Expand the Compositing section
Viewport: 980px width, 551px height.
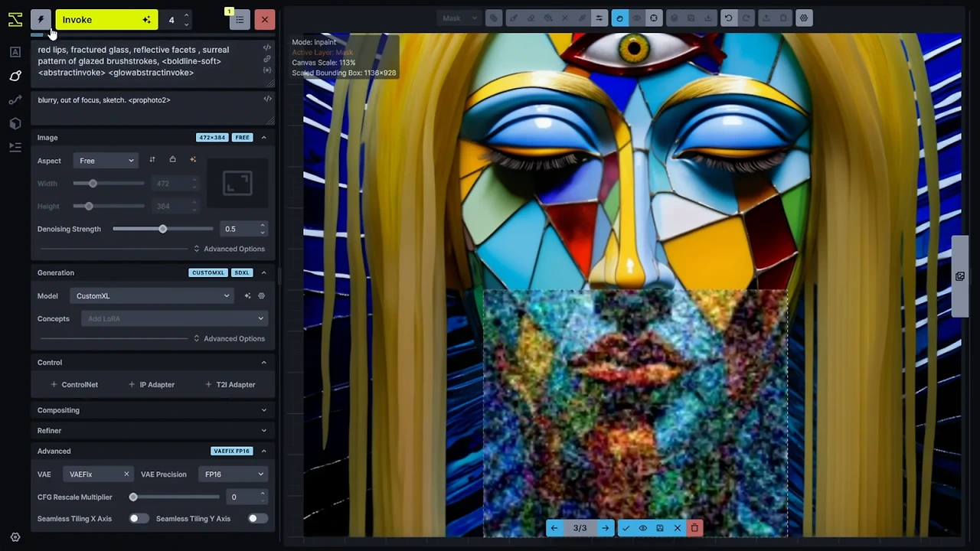[x=152, y=410]
